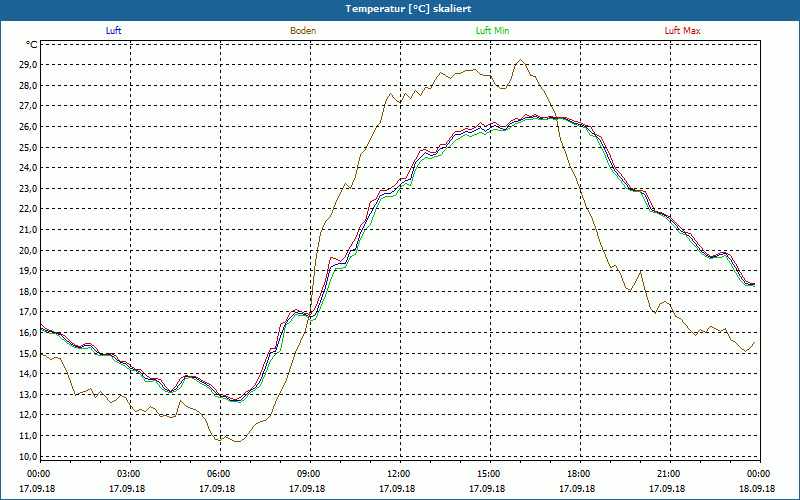Click the 14,0 y-axis value

tap(28, 374)
